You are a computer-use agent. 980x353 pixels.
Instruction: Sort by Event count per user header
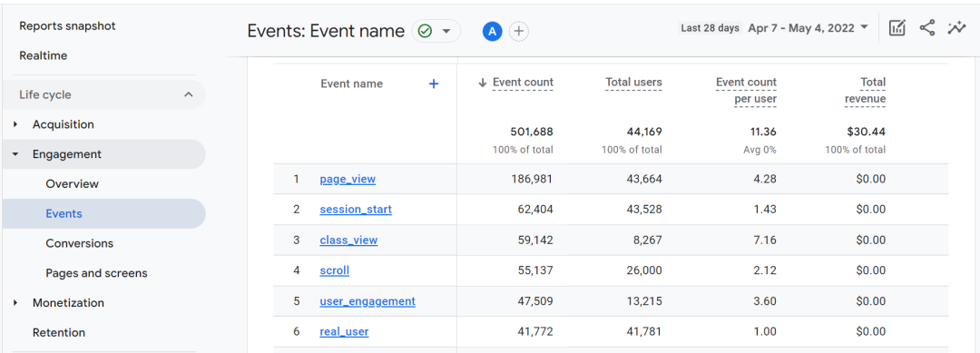click(746, 91)
